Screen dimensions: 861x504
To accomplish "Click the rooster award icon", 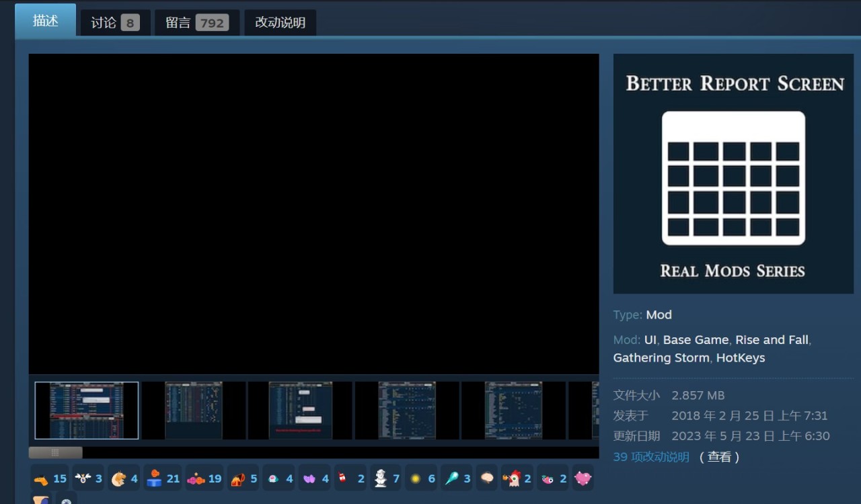I will tap(517, 478).
